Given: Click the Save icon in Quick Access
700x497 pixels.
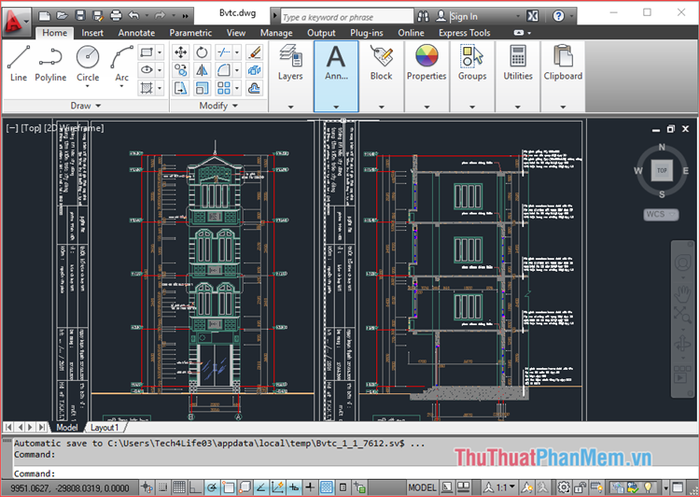Looking at the screenshot, I should click(80, 16).
